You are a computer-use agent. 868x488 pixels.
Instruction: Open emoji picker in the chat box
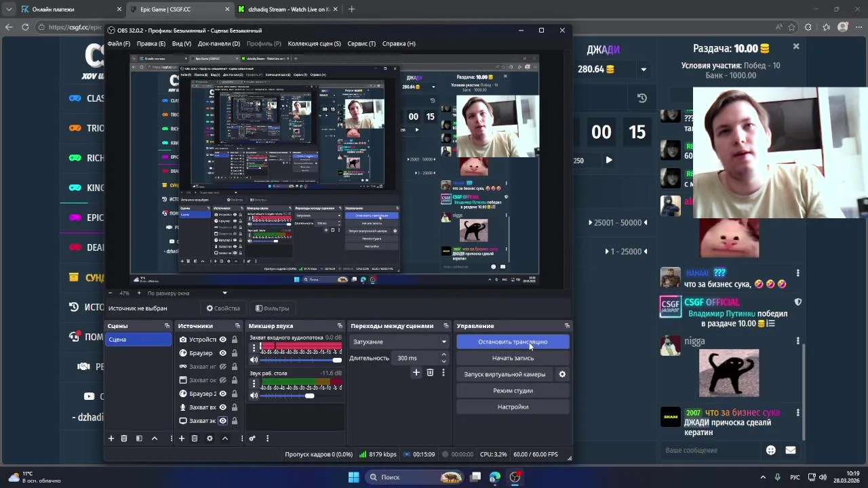[771, 450]
